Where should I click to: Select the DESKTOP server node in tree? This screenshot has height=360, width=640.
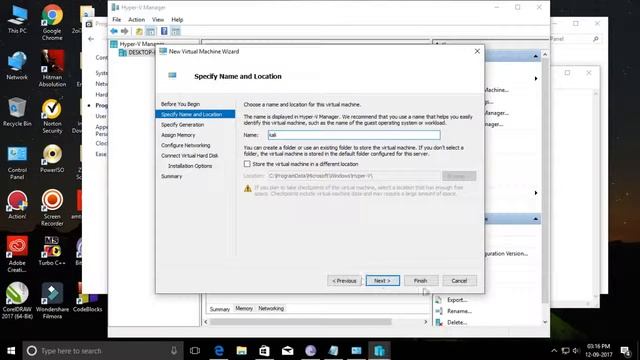point(137,52)
